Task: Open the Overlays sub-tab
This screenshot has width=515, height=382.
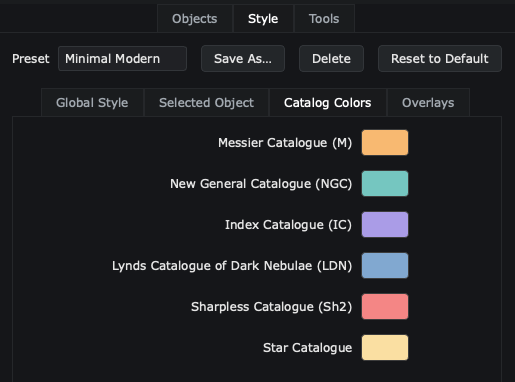Action: pos(428,103)
